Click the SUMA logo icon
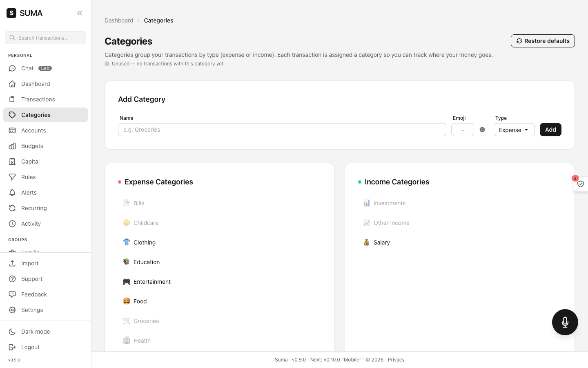The height and width of the screenshot is (368, 588). pyautogui.click(x=11, y=13)
